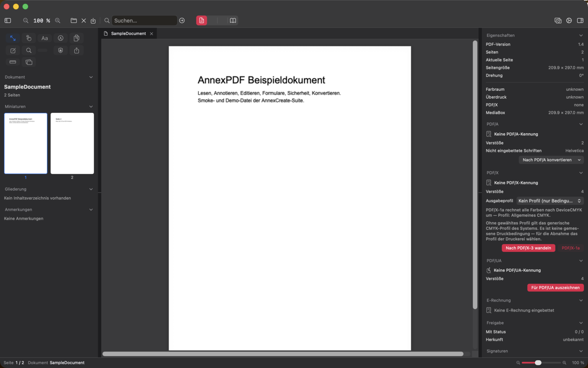588x368 pixels.
Task: Close the SampleDocument tab
Action: click(x=151, y=34)
